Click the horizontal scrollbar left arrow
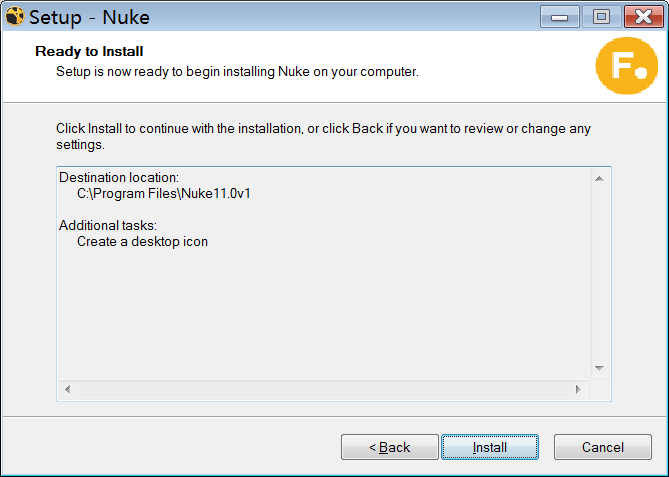669x477 pixels. click(68, 388)
